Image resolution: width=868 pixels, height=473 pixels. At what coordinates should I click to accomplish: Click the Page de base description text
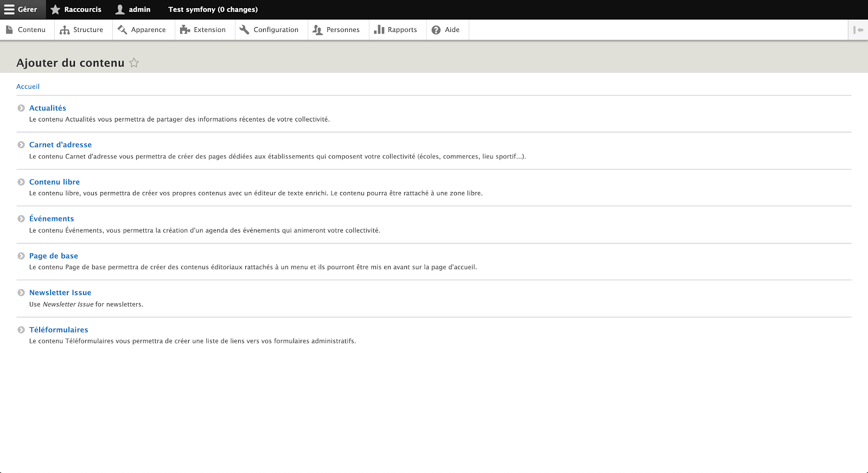pyautogui.click(x=253, y=267)
